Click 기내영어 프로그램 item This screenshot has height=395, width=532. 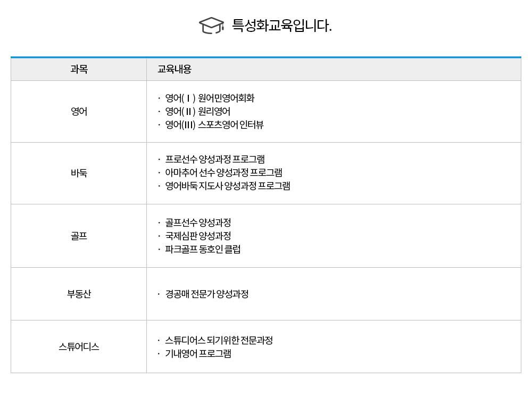[198, 353]
